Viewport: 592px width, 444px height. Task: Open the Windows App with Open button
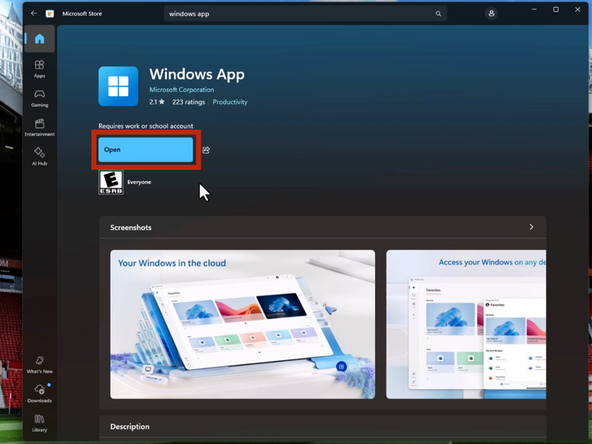tap(146, 150)
